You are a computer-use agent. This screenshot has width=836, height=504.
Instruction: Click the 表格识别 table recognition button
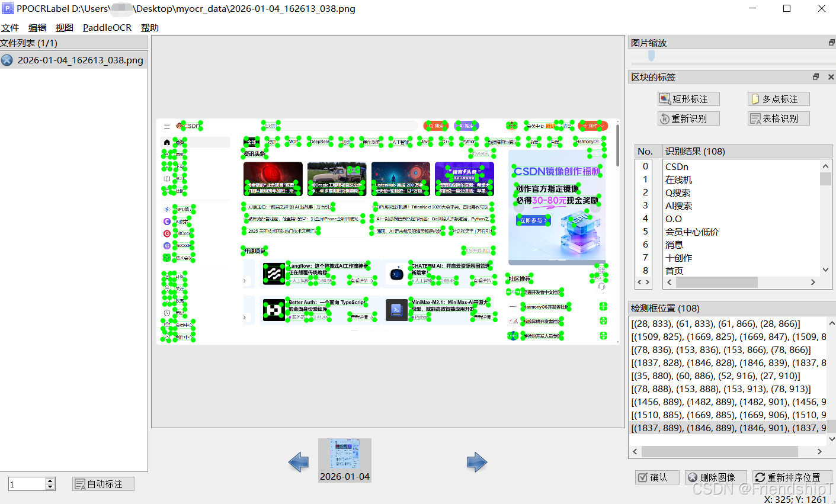click(x=779, y=118)
